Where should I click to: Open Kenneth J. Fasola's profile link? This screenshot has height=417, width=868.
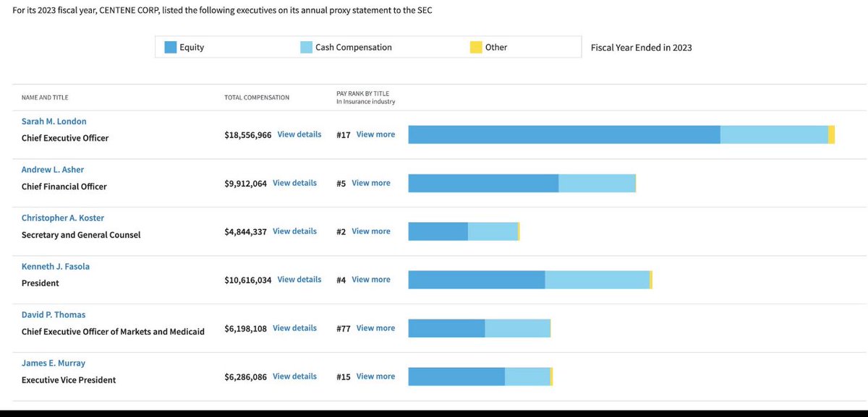pyautogui.click(x=56, y=267)
